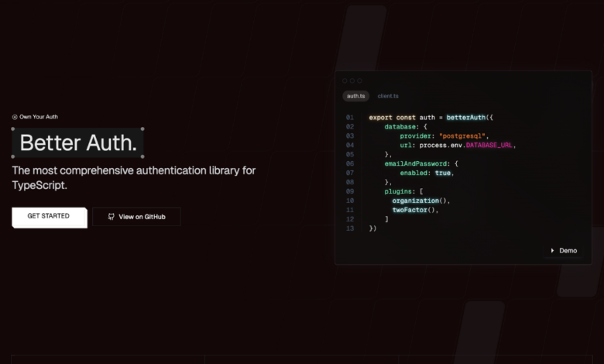This screenshot has width=604, height=364.
Task: Click twoFactor() in the plugins list
Action: (413, 210)
